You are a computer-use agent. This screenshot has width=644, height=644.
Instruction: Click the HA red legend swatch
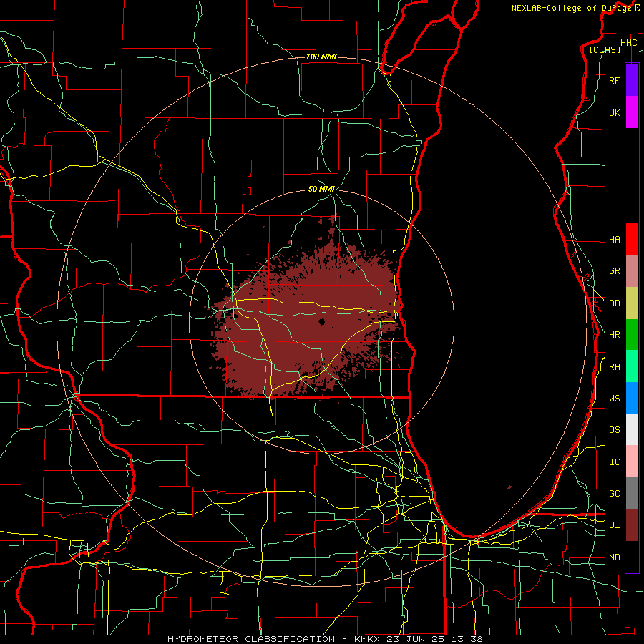tap(632, 239)
